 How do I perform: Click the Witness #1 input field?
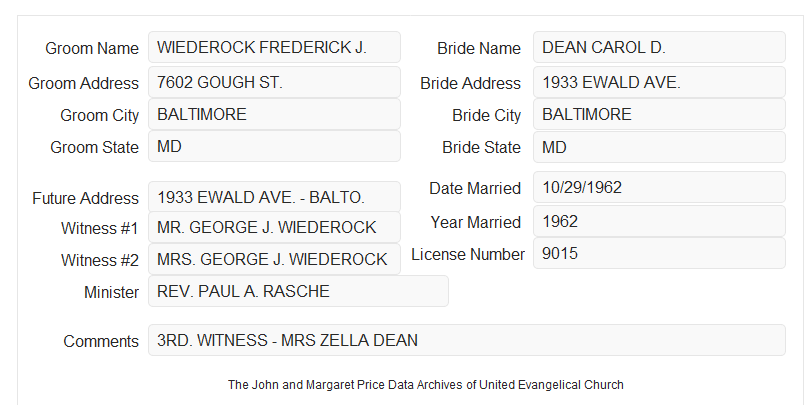[x=274, y=227]
